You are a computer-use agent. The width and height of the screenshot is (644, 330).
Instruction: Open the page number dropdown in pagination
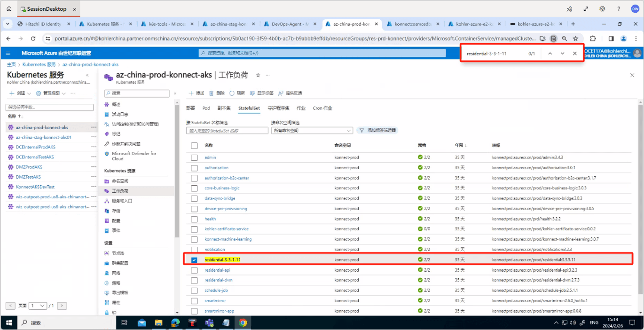38,306
